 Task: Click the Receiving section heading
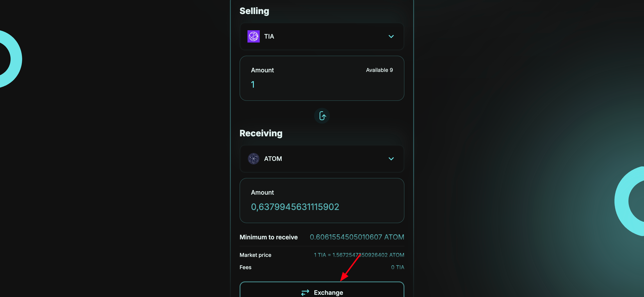[261, 133]
